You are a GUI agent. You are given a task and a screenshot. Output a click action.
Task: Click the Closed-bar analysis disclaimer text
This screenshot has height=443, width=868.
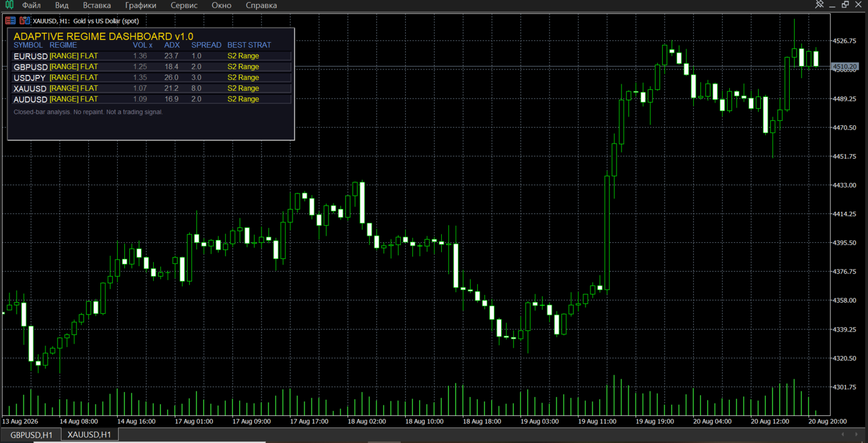pyautogui.click(x=88, y=112)
